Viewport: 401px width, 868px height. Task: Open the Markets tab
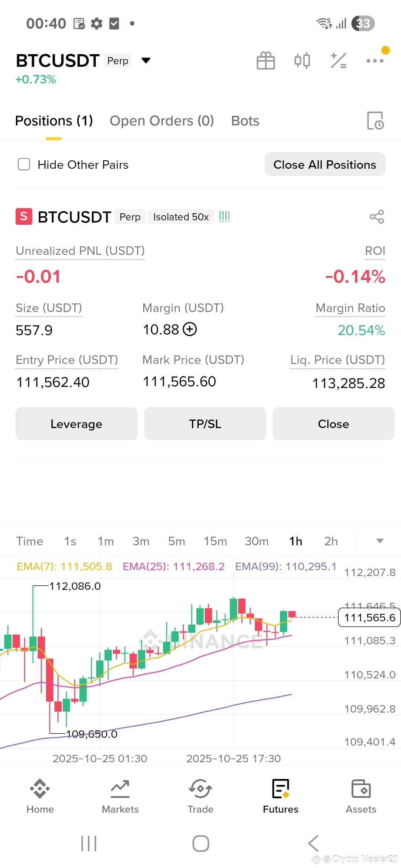(x=120, y=797)
